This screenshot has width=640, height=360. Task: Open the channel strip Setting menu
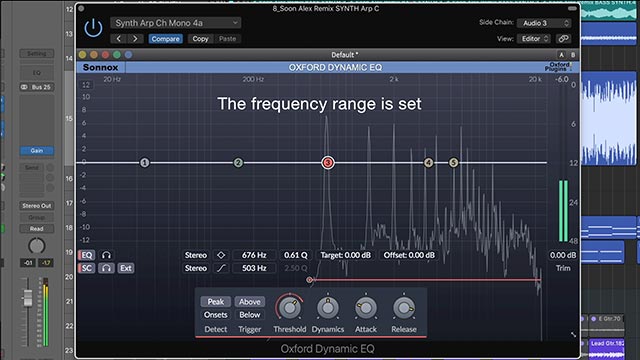click(x=37, y=53)
